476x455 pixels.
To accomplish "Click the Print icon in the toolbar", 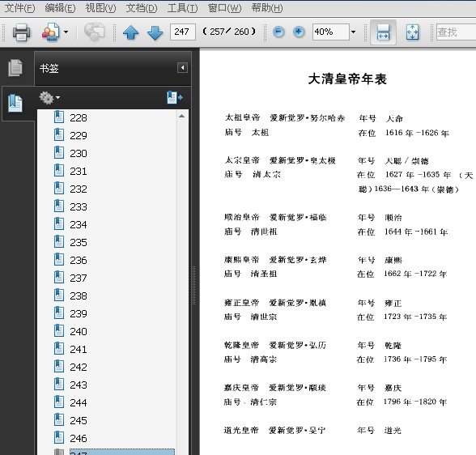I will point(21,32).
